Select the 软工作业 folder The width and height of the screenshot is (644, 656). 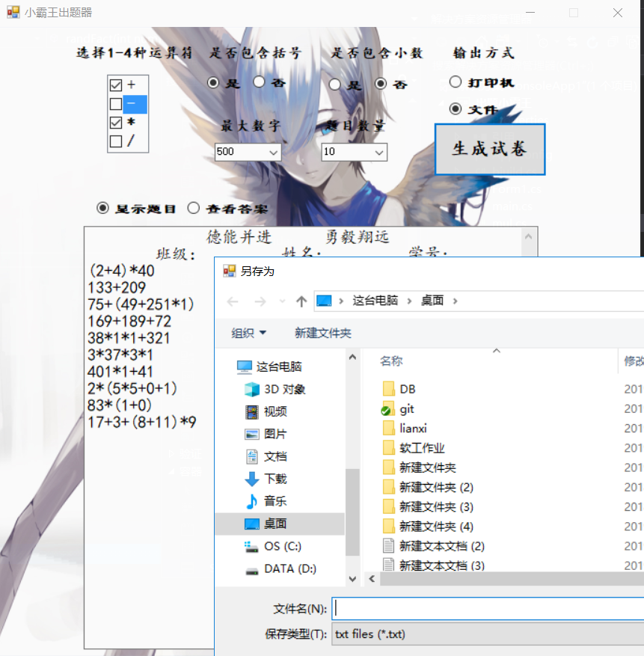pos(414,448)
